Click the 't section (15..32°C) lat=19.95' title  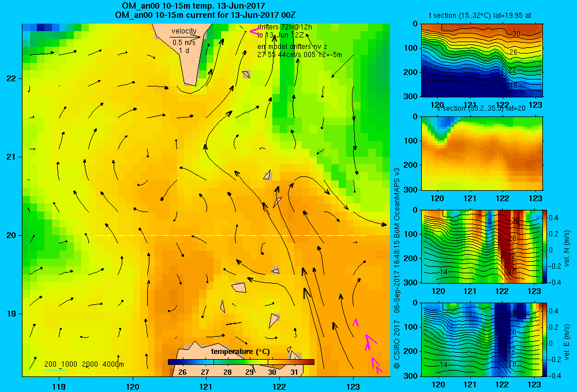coord(480,16)
